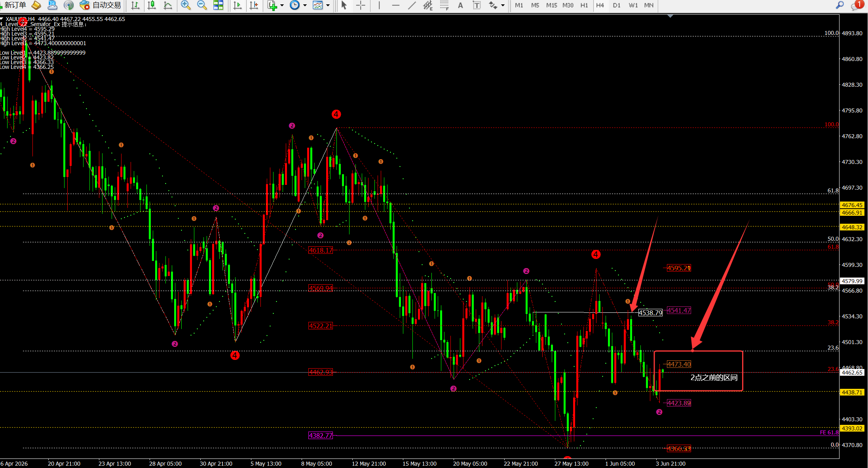Click the periodicity clock icon
The width and height of the screenshot is (868, 468).
click(294, 5)
